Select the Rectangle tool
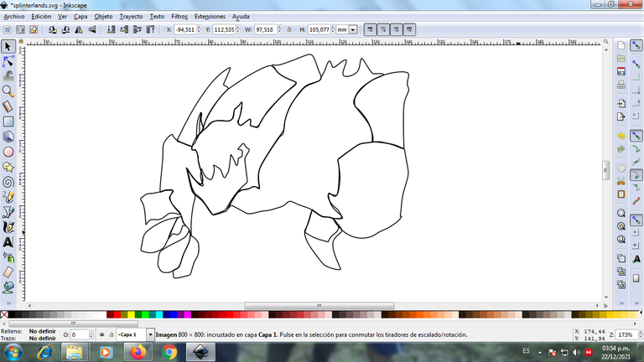 click(8, 122)
